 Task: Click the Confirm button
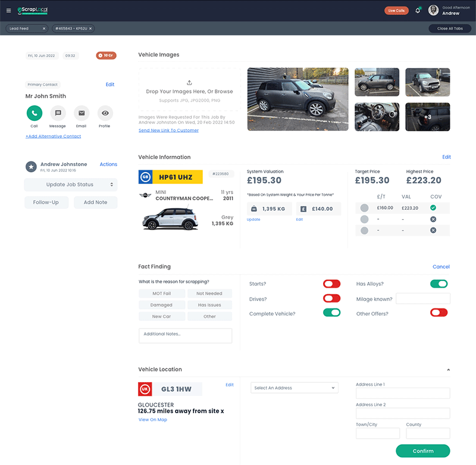click(423, 451)
